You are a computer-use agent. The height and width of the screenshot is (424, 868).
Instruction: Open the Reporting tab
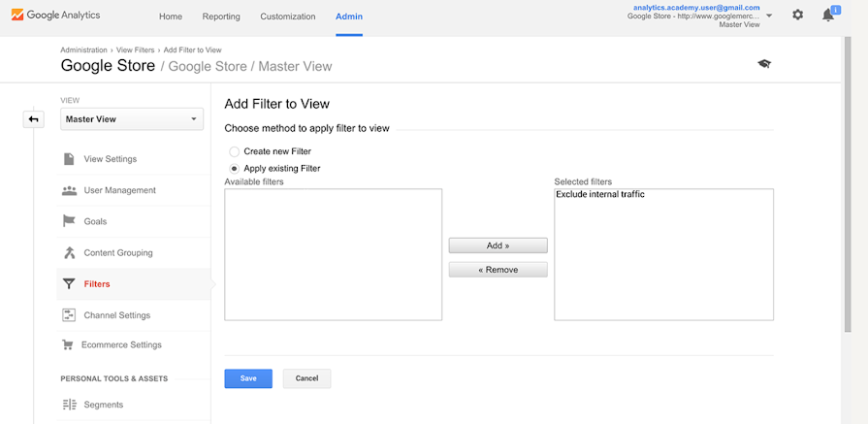[221, 16]
